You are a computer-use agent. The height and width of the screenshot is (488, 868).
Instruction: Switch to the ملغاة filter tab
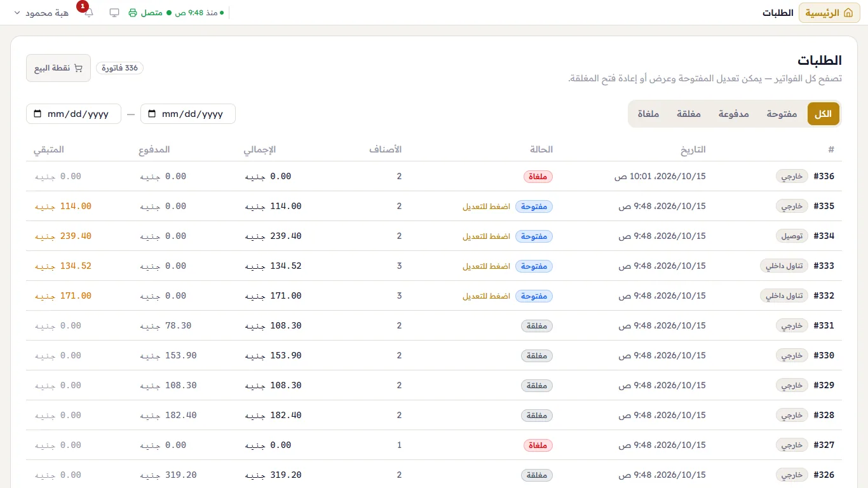click(648, 114)
